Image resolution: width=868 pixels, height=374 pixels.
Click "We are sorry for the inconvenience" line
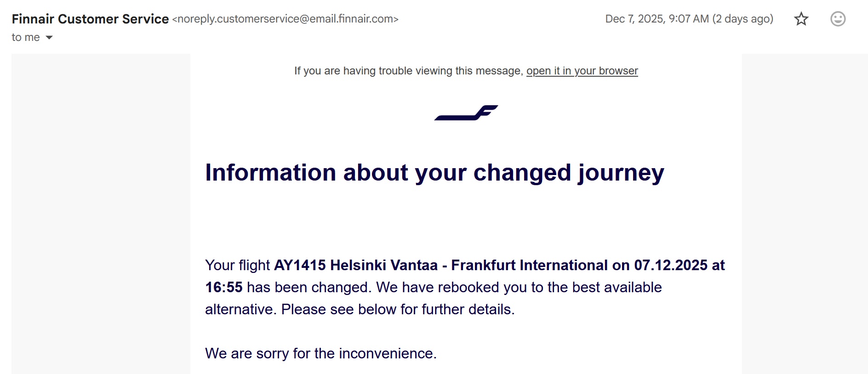(x=320, y=353)
